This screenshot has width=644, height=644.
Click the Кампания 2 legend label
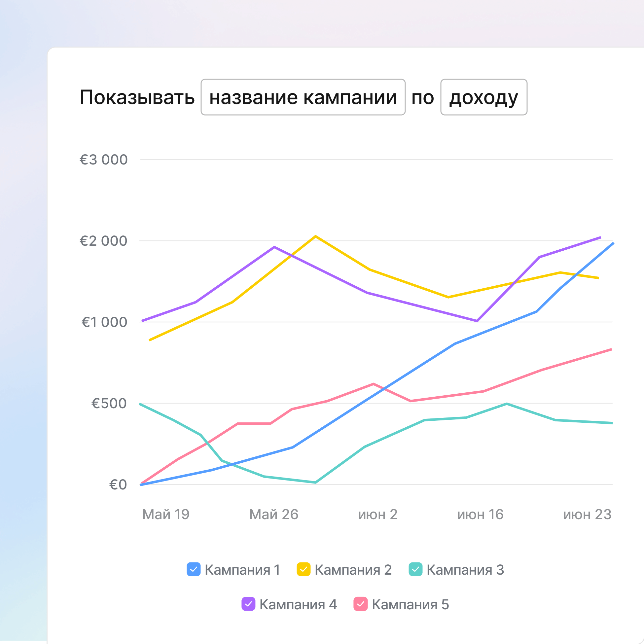(x=353, y=570)
